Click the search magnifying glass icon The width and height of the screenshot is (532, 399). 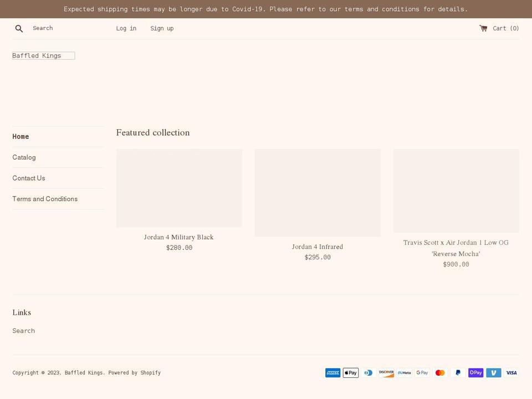19,28
